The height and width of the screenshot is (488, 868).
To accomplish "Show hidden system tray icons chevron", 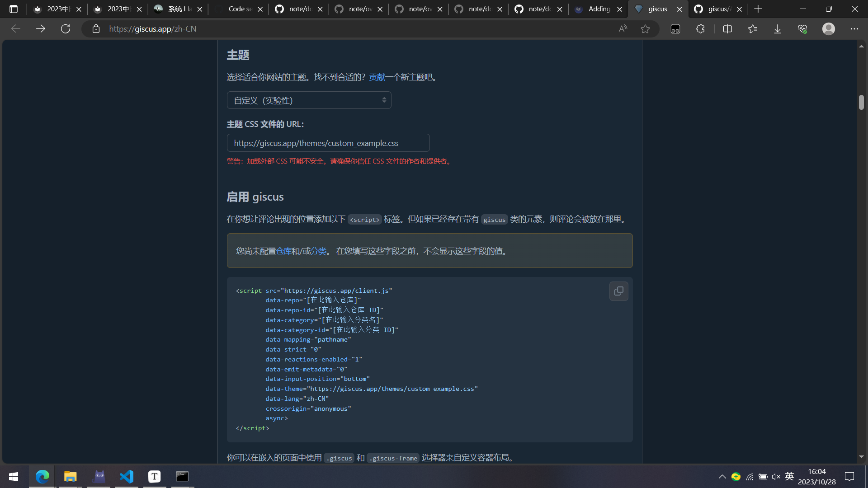I will click(x=722, y=477).
